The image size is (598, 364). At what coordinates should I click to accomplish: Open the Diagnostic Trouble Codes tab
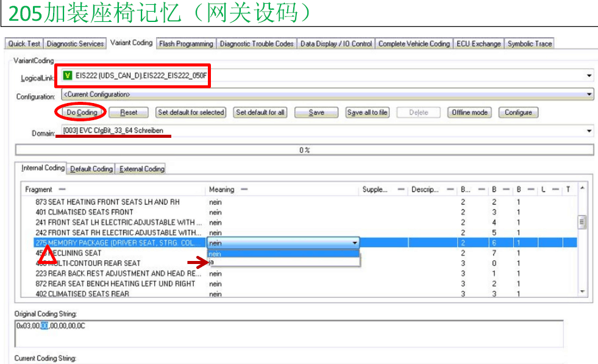[257, 44]
